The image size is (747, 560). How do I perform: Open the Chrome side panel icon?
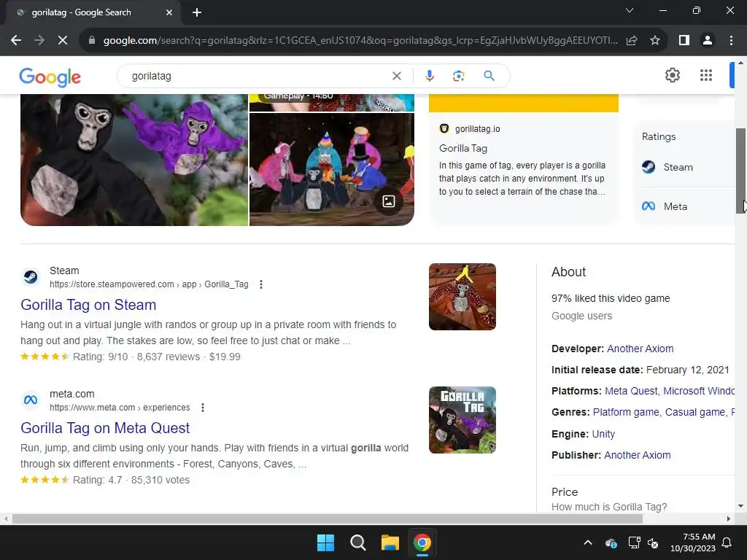684,41
